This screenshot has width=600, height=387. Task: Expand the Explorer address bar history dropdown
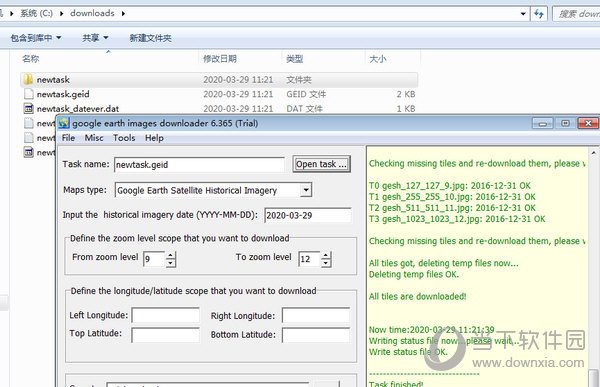pyautogui.click(x=523, y=14)
